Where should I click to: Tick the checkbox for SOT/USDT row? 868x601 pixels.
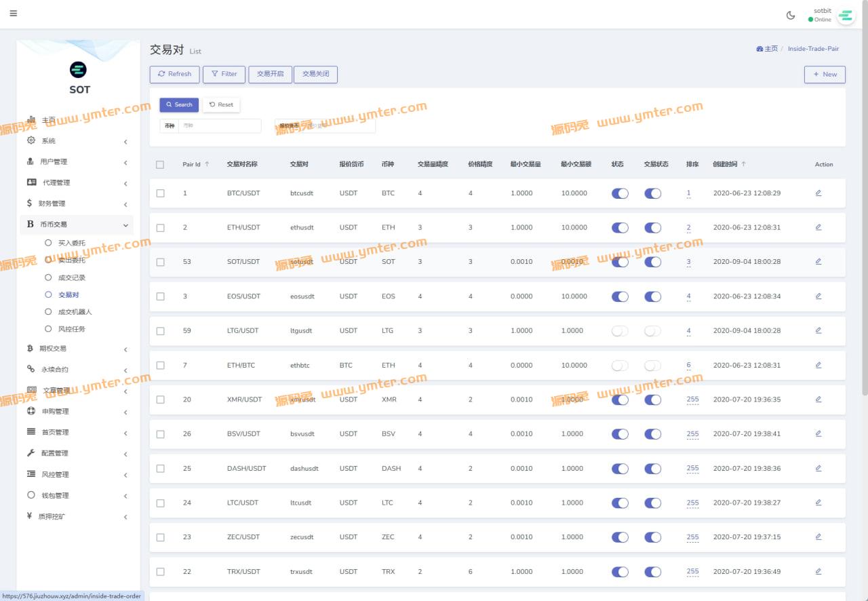click(161, 262)
